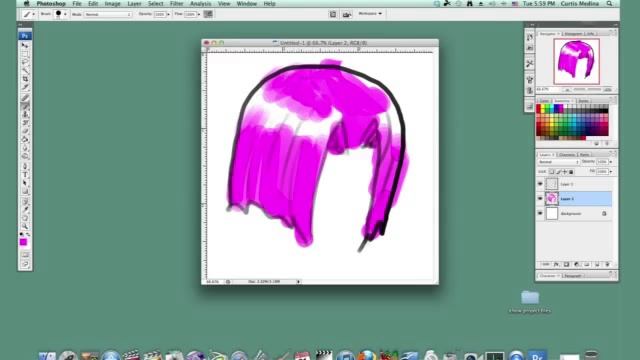Select the Zoom tool
The height and width of the screenshot is (360, 640).
click(25, 226)
